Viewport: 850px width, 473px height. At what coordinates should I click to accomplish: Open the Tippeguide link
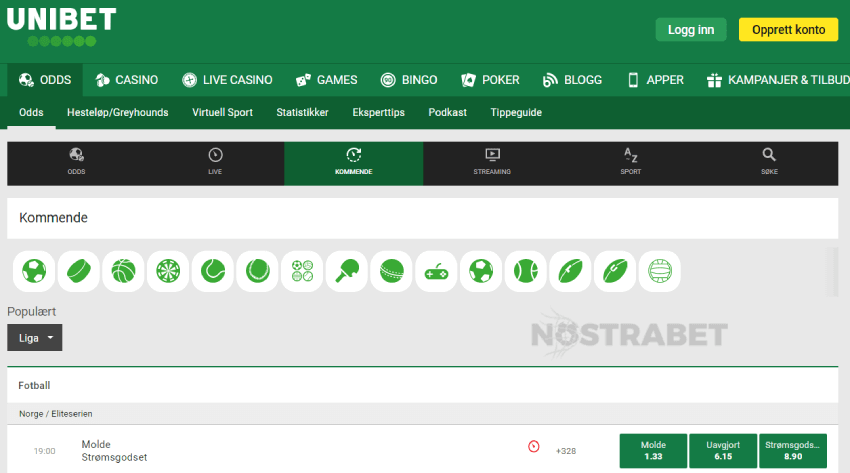(x=516, y=112)
